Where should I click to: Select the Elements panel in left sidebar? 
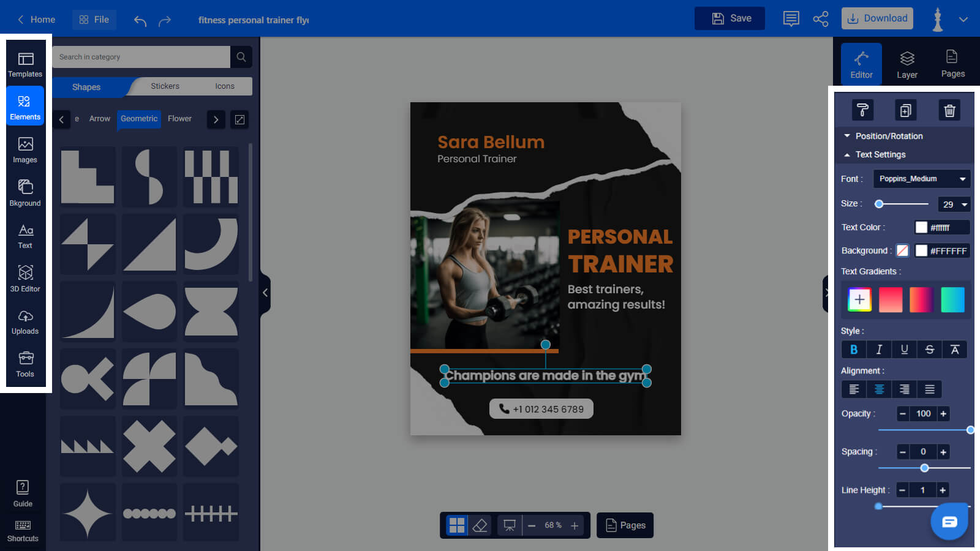pyautogui.click(x=24, y=105)
